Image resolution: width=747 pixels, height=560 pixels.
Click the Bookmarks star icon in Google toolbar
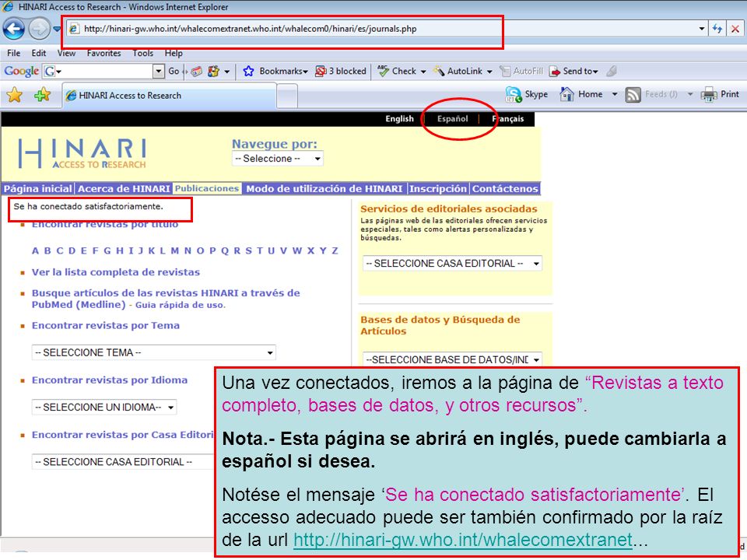pos(248,72)
